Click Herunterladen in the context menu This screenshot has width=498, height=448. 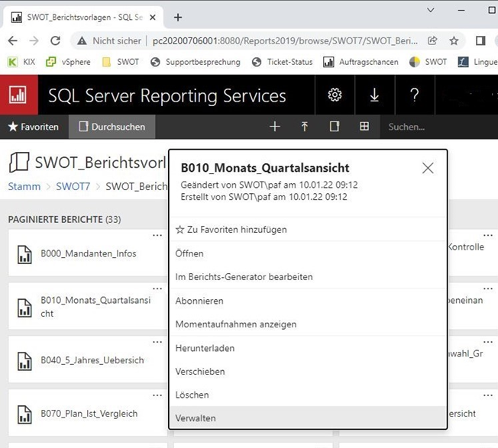tap(205, 348)
